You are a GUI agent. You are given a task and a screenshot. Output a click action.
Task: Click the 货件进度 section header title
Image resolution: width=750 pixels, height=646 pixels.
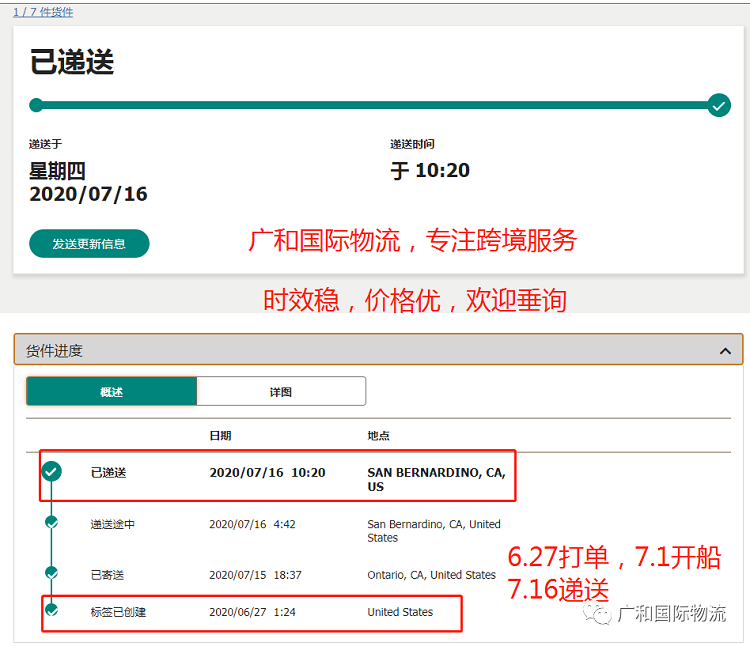click(x=54, y=351)
